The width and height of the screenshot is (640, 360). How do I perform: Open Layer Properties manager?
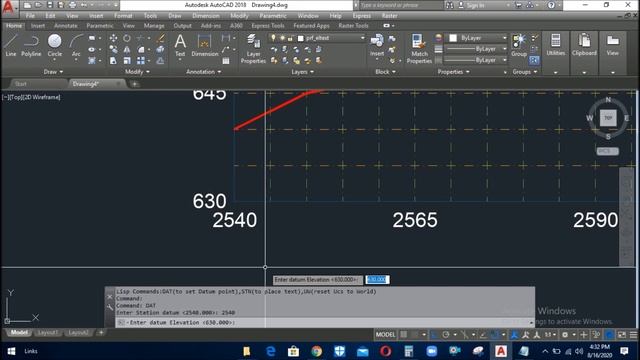pyautogui.click(x=253, y=49)
